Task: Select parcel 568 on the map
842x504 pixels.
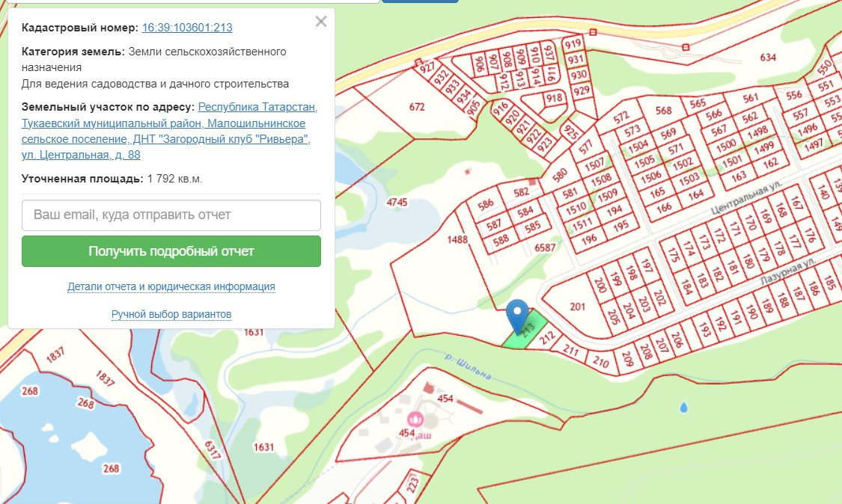Action: click(663, 111)
